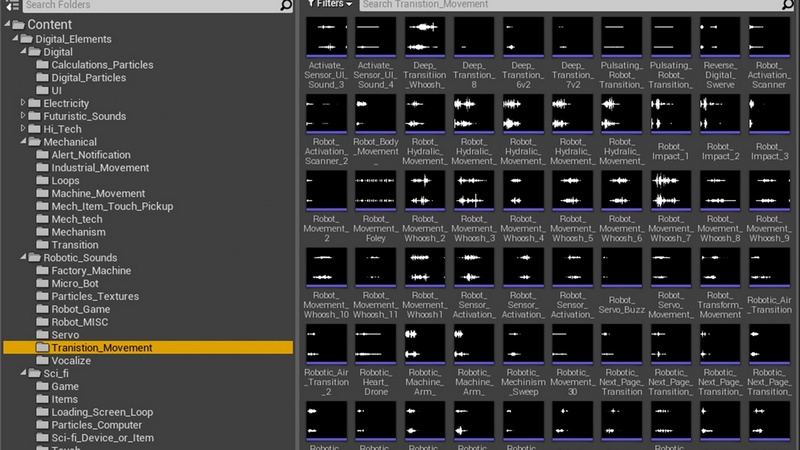Collapse the Mechanical folder tree
Screen dimensions: 800x450
(x=23, y=142)
